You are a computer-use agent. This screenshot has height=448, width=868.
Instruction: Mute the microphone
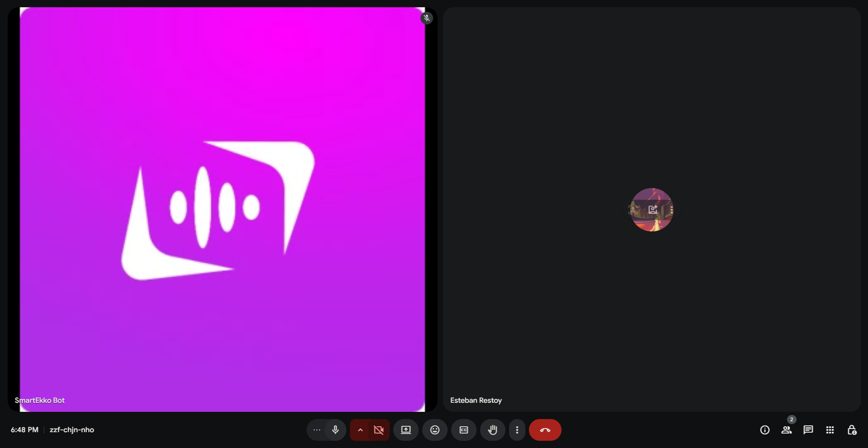point(335,430)
